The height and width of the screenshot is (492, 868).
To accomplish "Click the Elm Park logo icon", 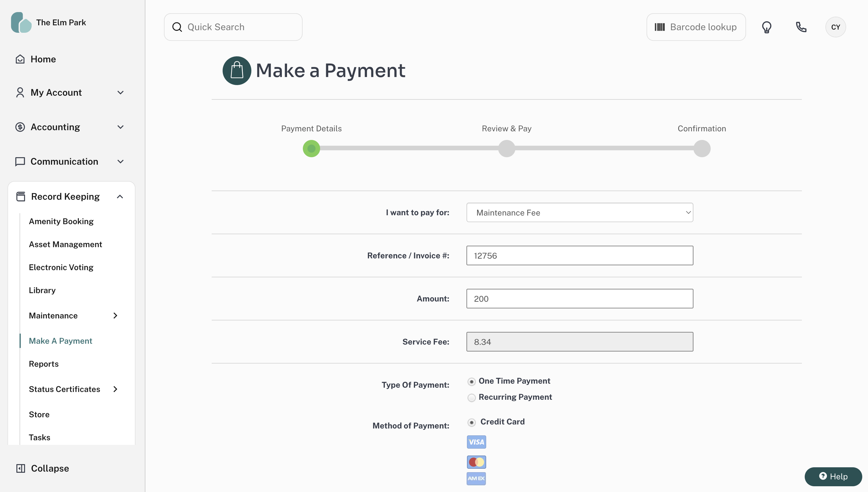I will pos(21,23).
